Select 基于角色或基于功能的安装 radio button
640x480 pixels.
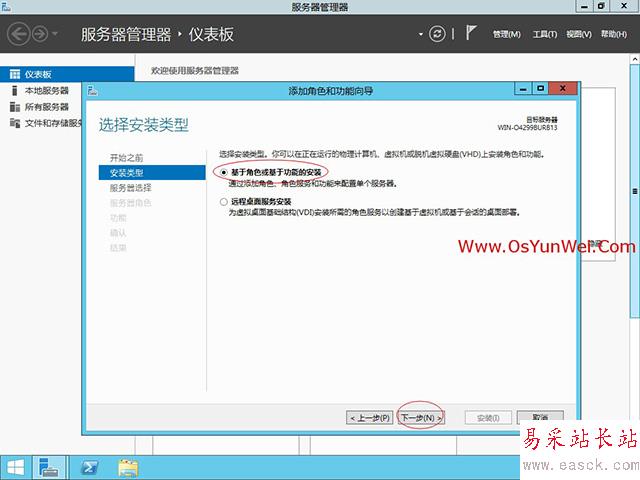click(x=224, y=172)
